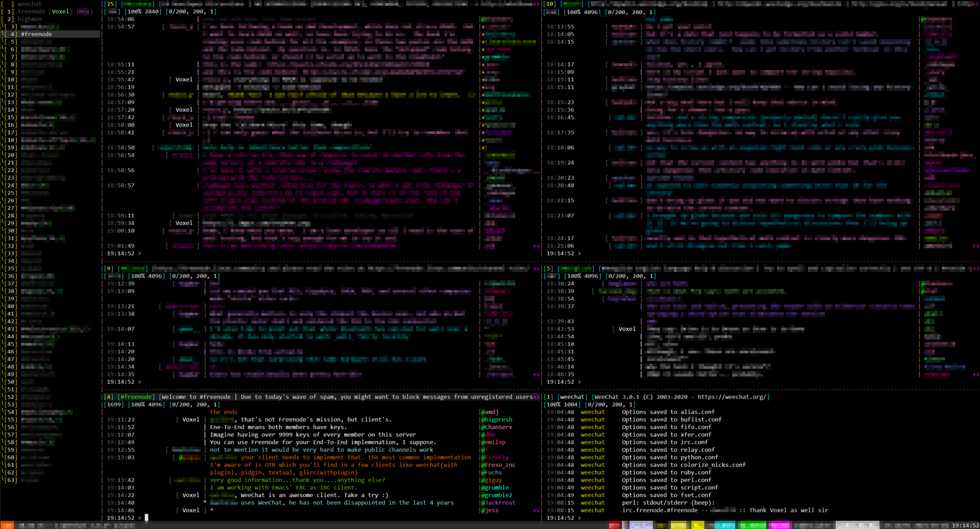Click nick @bigpresh in #freenode nicklist
Image resolution: width=980 pixels, height=529 pixels.
[497, 419]
